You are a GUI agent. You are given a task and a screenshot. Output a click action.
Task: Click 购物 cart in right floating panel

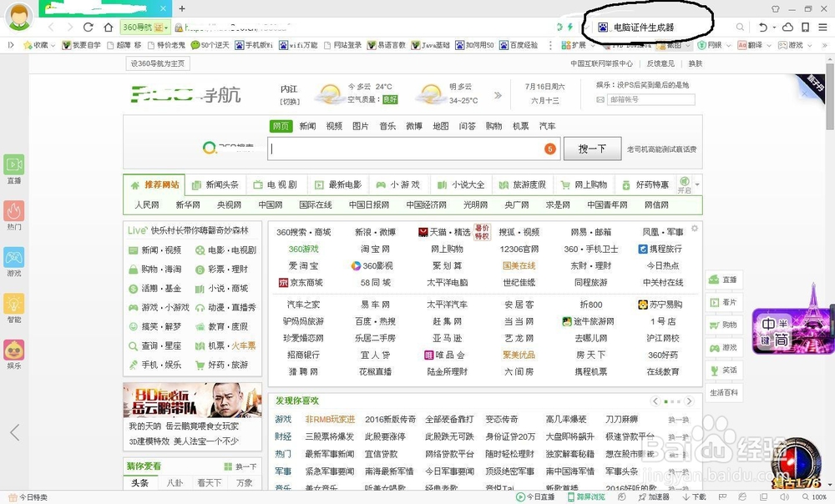724,325
